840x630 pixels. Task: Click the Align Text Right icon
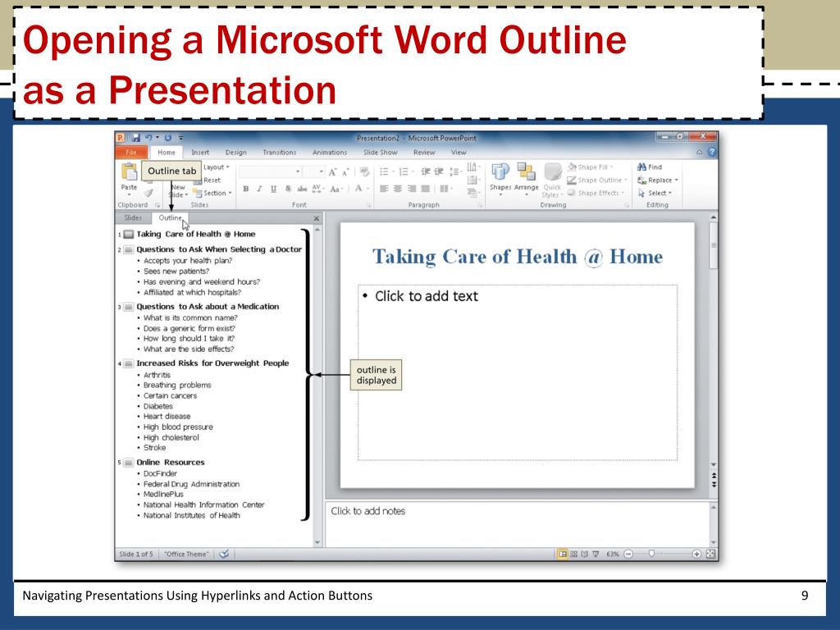click(x=412, y=189)
